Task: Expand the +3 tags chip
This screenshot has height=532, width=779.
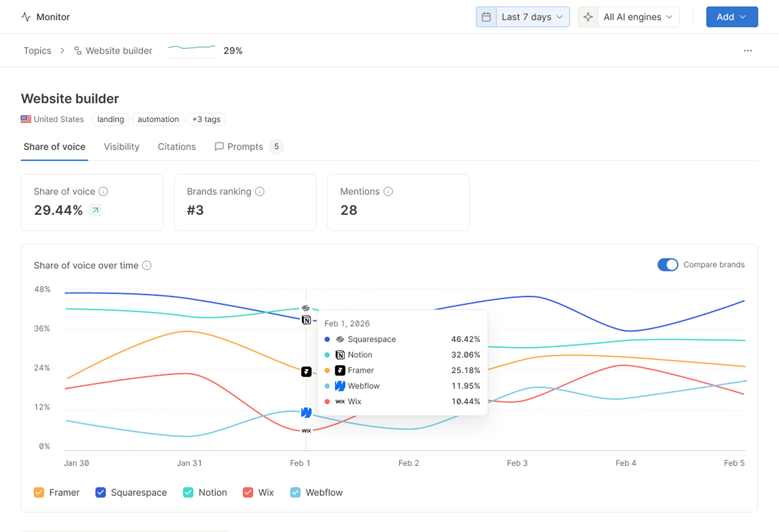Action: pos(206,119)
